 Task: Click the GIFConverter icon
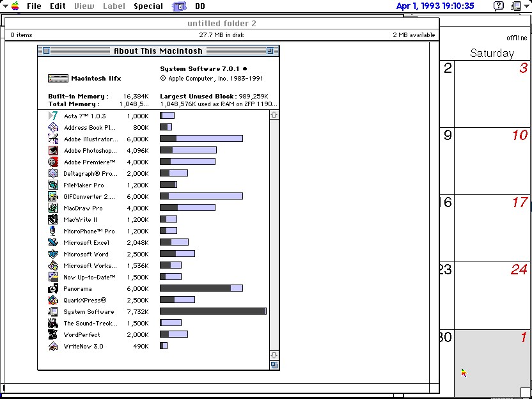coord(53,197)
